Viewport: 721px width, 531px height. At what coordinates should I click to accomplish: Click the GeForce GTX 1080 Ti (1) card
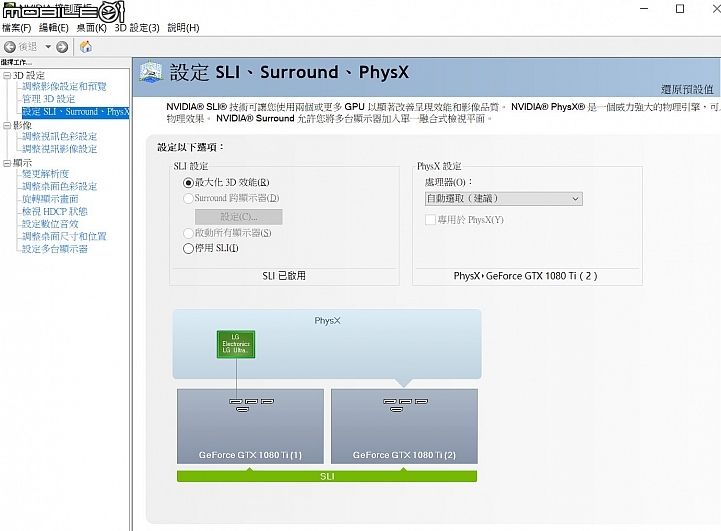coord(250,426)
